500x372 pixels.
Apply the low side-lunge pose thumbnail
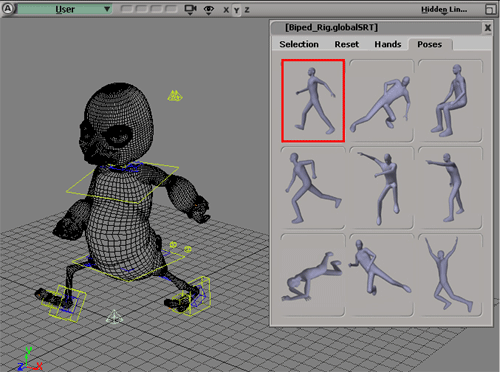[381, 101]
